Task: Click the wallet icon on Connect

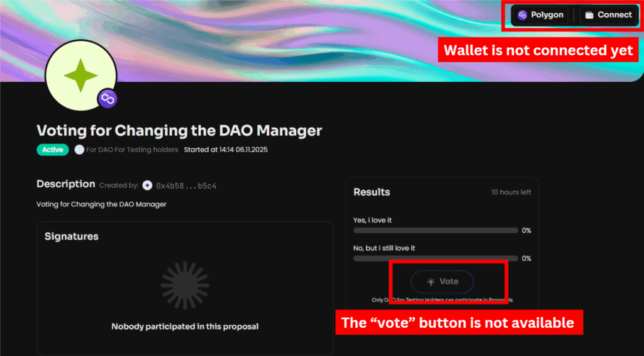Action: click(x=589, y=15)
